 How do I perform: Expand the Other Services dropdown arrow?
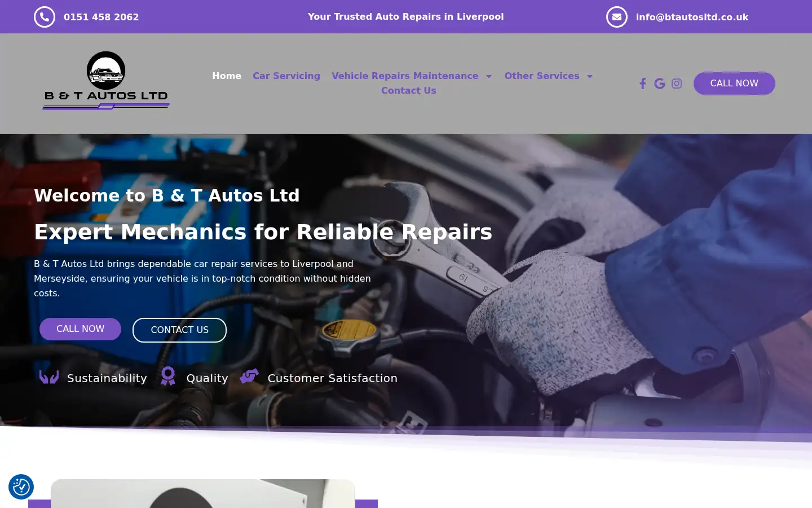(590, 76)
